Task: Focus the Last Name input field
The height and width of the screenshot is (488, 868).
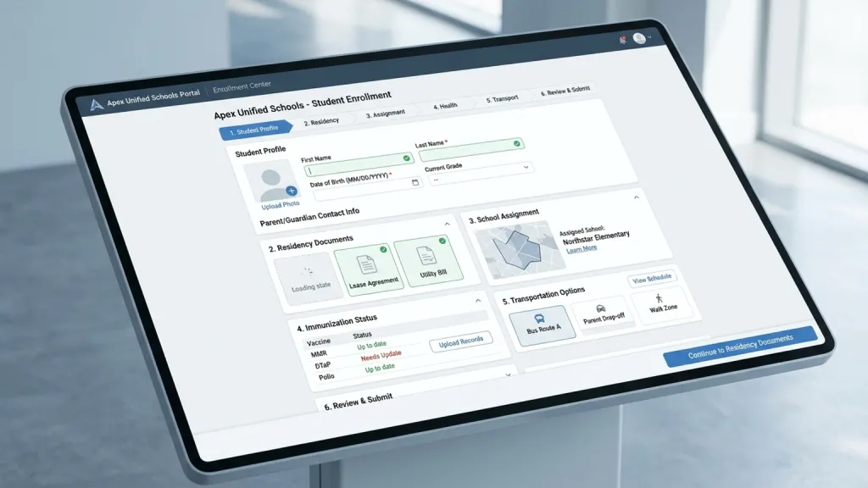Action: pos(471,149)
